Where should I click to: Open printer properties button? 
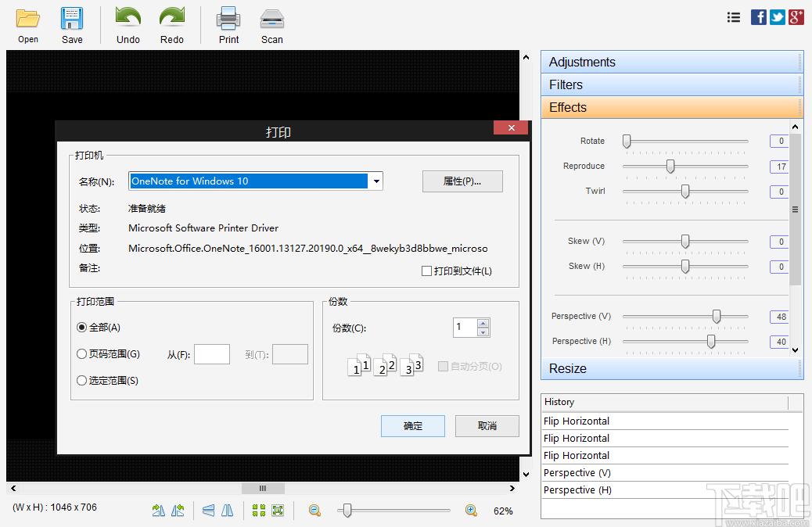[x=462, y=181]
